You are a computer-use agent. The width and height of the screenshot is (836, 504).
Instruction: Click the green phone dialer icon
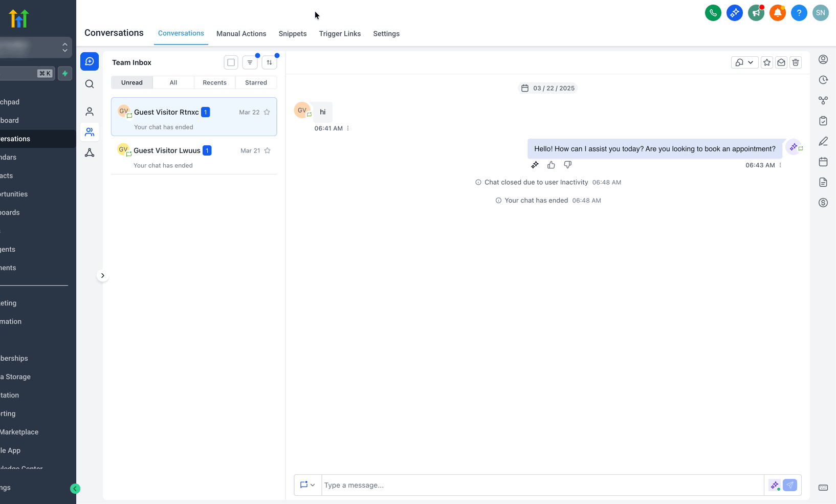[x=713, y=13]
